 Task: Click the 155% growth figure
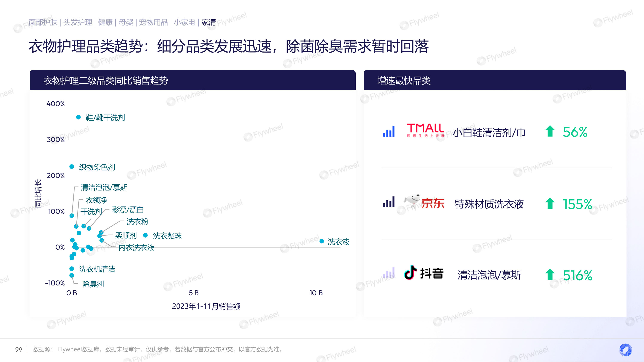pyautogui.click(x=577, y=204)
